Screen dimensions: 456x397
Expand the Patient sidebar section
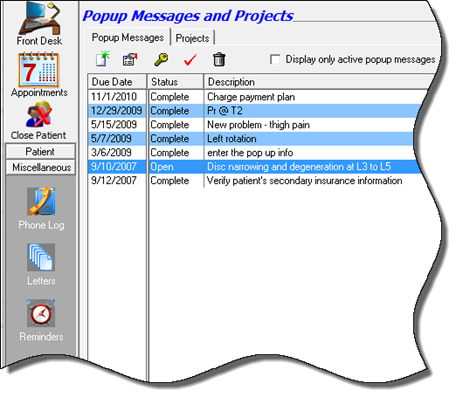(x=40, y=152)
